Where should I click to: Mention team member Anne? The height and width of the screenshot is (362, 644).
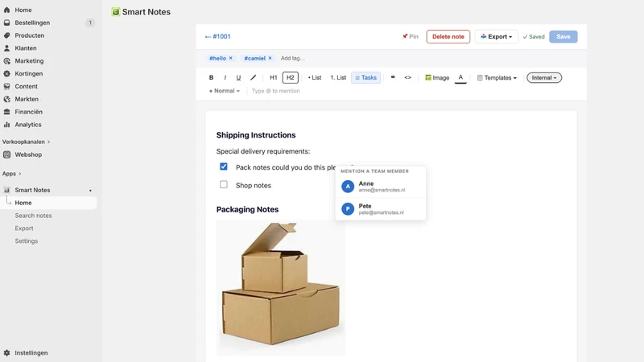[380, 187]
